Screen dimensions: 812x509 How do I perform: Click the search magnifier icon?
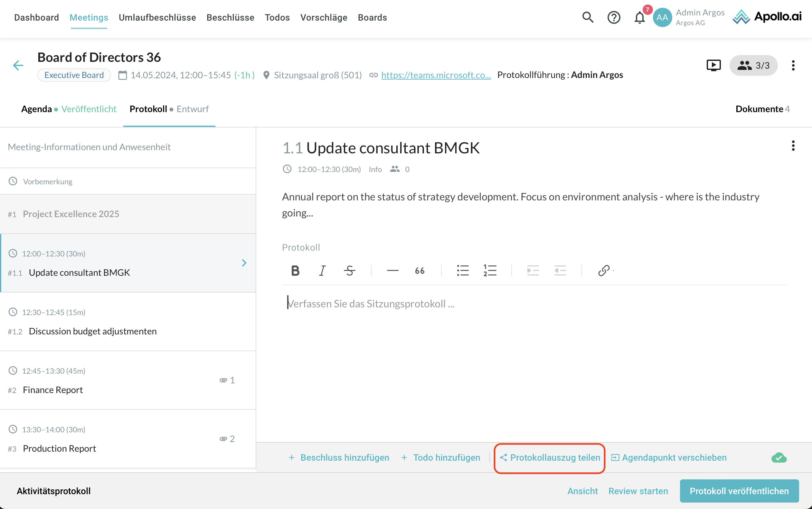pyautogui.click(x=588, y=17)
